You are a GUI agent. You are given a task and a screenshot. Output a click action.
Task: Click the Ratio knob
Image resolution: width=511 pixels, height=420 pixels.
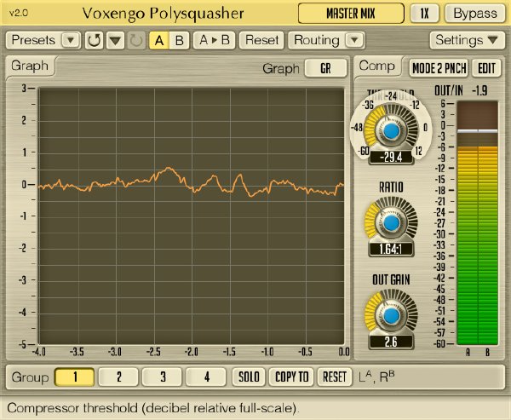click(391, 223)
